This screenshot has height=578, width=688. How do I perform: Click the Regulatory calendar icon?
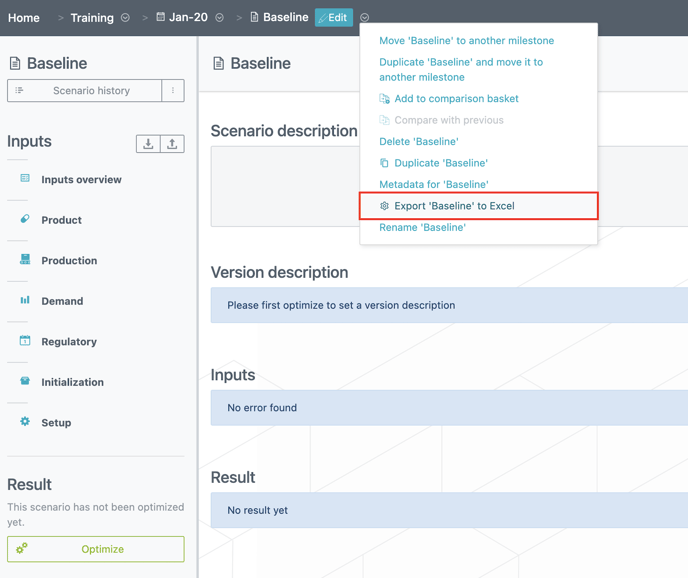click(x=25, y=341)
